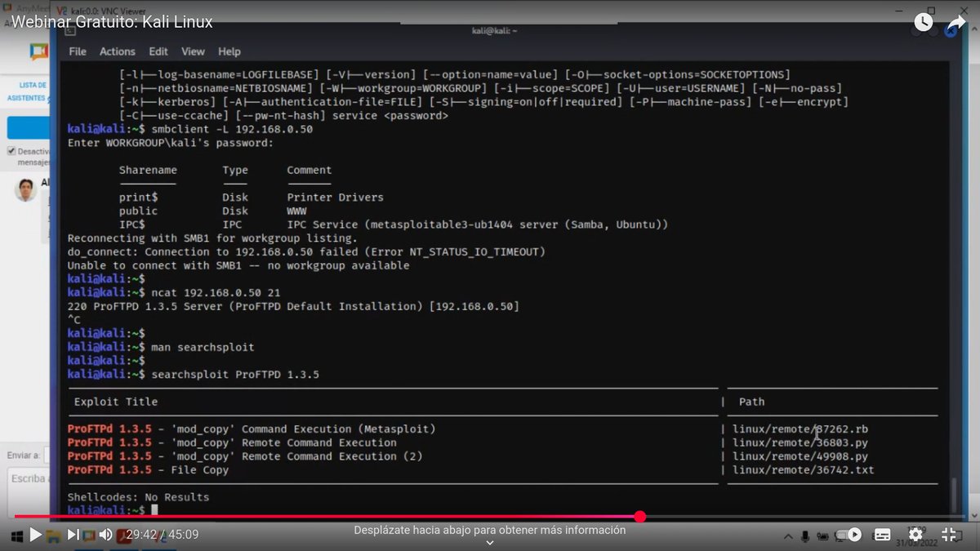Click the attendee avatar photo
The width and height of the screenshot is (980, 551).
click(x=25, y=190)
